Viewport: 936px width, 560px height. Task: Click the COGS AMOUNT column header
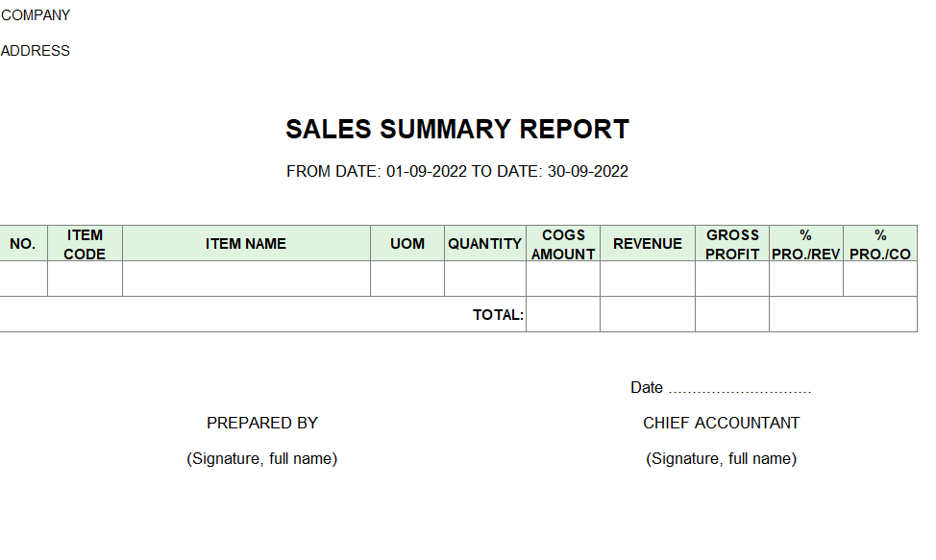click(x=563, y=243)
